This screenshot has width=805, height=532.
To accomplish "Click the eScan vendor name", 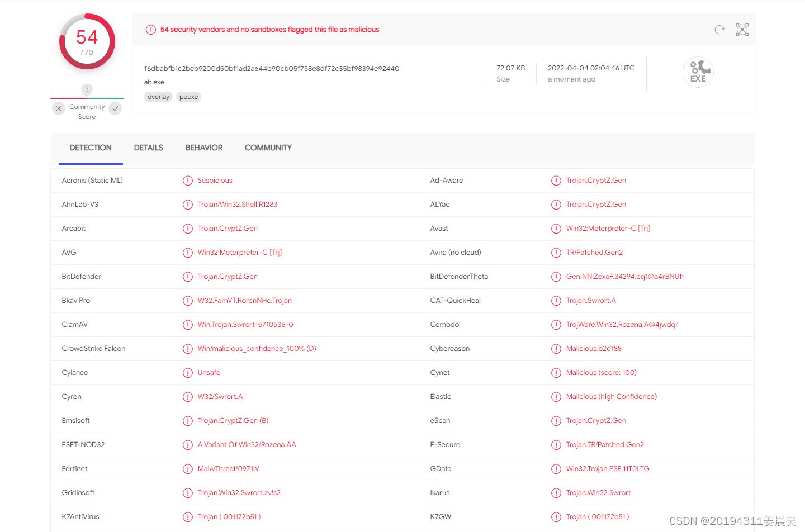I will 440,421.
